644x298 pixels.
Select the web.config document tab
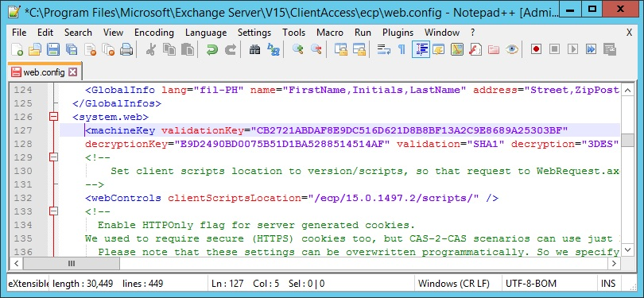45,72
